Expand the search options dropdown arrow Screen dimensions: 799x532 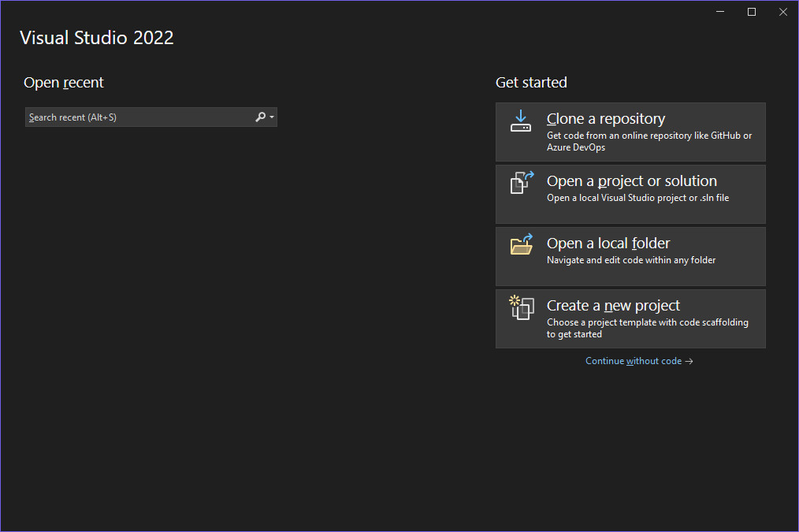[x=272, y=117]
